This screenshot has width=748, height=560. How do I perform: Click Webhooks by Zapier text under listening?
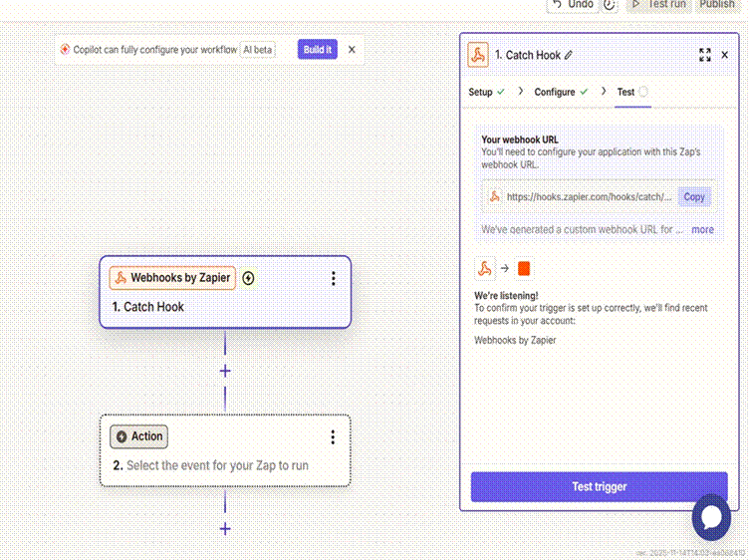pos(515,340)
